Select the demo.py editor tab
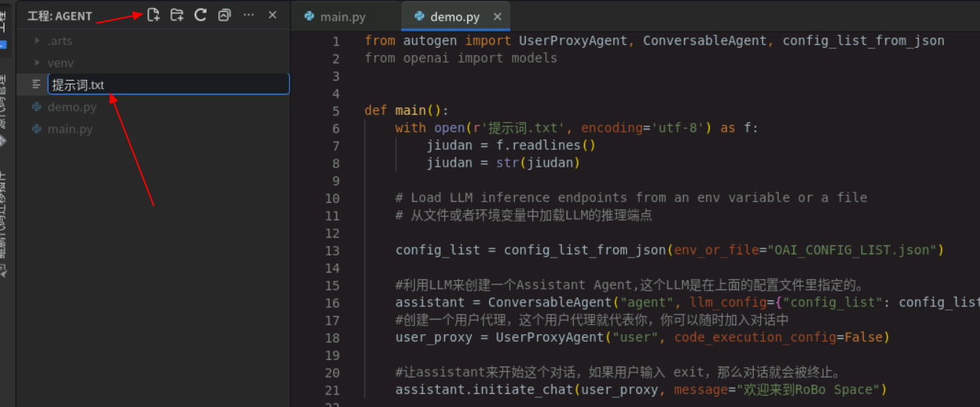This screenshot has height=407, width=980. coord(455,17)
